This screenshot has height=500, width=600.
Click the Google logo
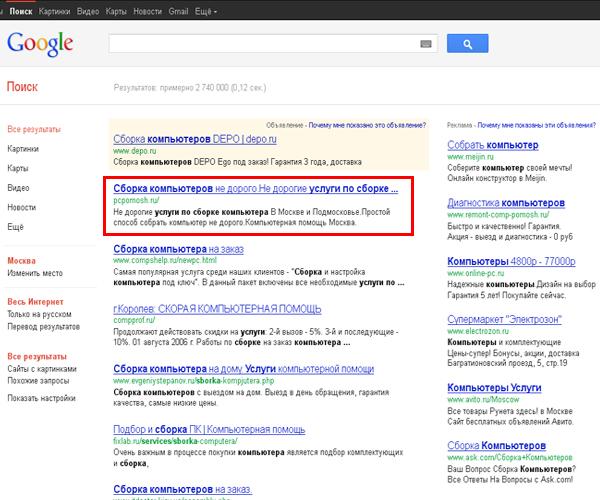click(x=40, y=44)
